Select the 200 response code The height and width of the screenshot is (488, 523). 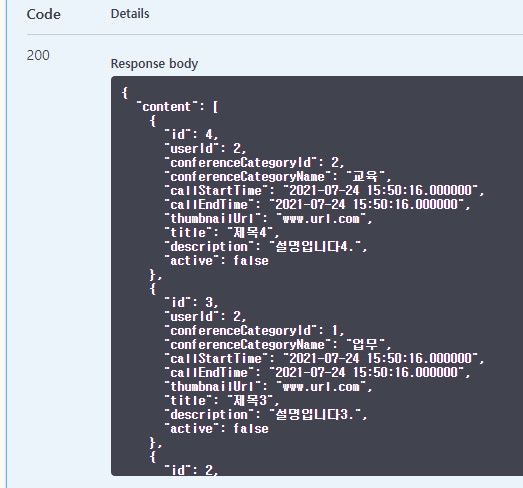(x=38, y=55)
